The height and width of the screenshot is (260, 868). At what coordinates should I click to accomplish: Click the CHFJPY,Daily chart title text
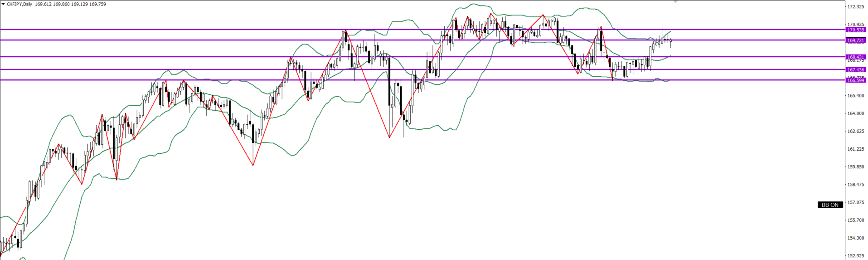pos(19,4)
